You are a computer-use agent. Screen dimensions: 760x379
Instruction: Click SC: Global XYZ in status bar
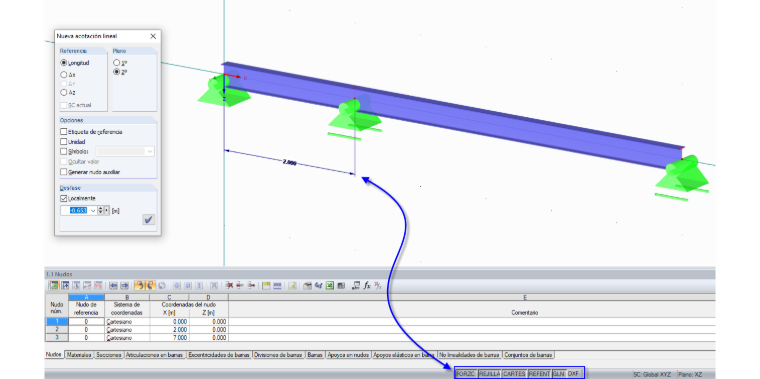652,374
